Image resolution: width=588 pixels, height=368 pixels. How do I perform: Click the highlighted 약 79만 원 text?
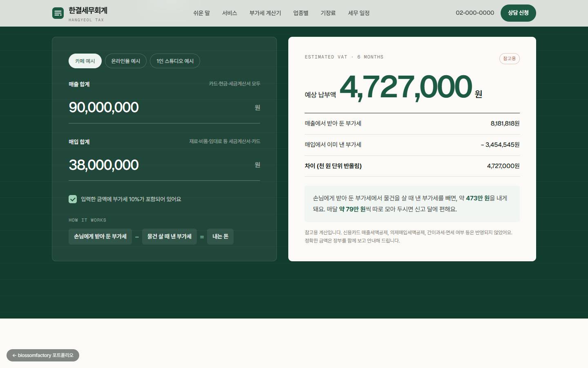click(352, 209)
